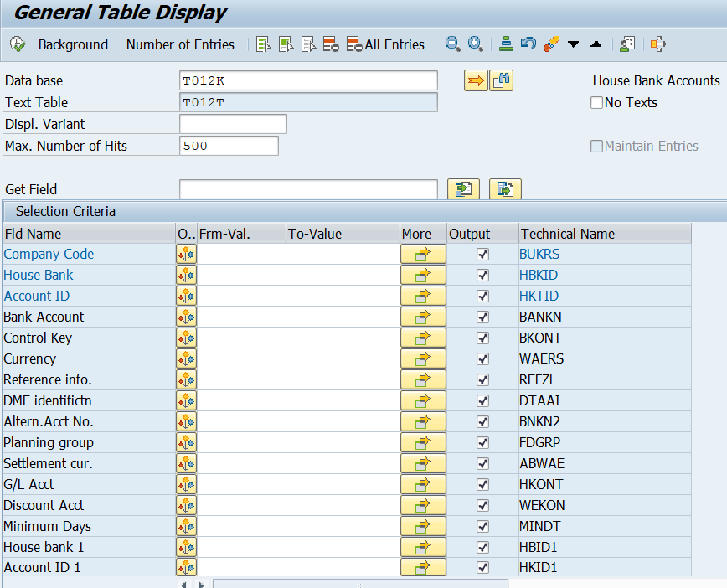This screenshot has height=588, width=727.
Task: Open More multiple selection for Settlement cur.
Action: (x=423, y=464)
